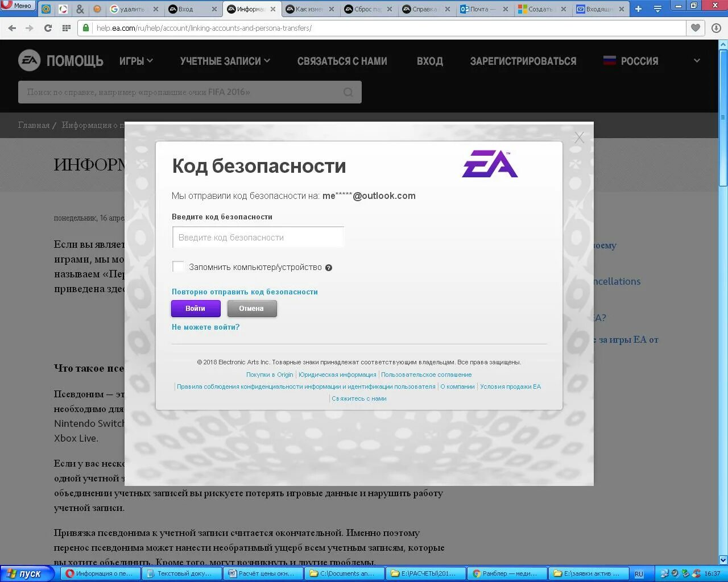Add page to bookmarks with heart icon
This screenshot has height=582, width=728.
[695, 28]
